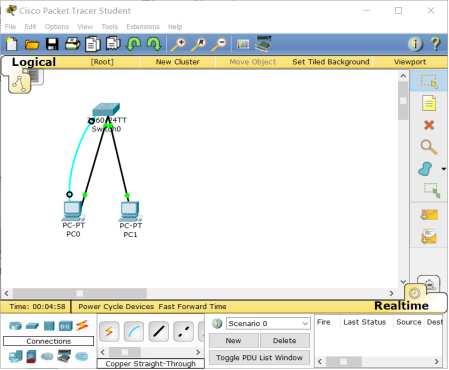The height and width of the screenshot is (370, 449).
Task: Select the WAN Emulation cloud category
Action: 47,357
